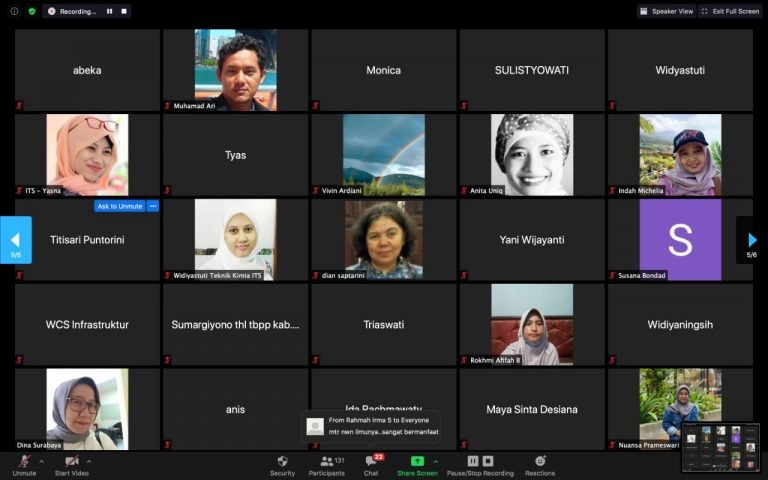Open the Security shield options
Image resolution: width=768 pixels, height=480 pixels.
click(282, 461)
